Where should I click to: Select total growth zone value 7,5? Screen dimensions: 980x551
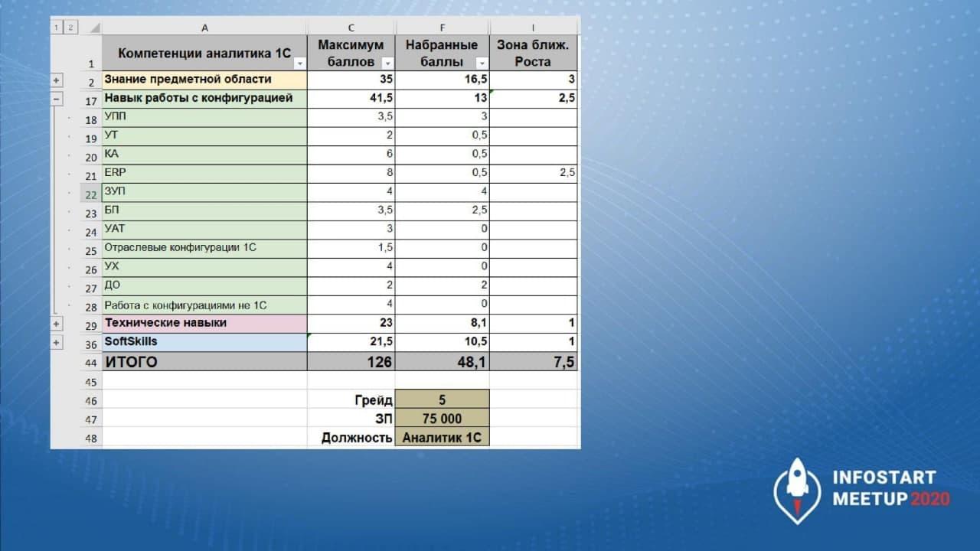(x=534, y=362)
